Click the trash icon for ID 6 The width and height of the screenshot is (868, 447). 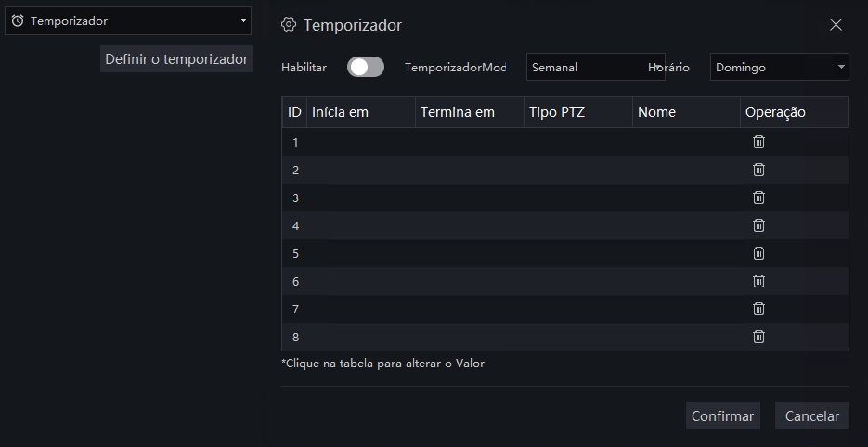click(x=758, y=281)
